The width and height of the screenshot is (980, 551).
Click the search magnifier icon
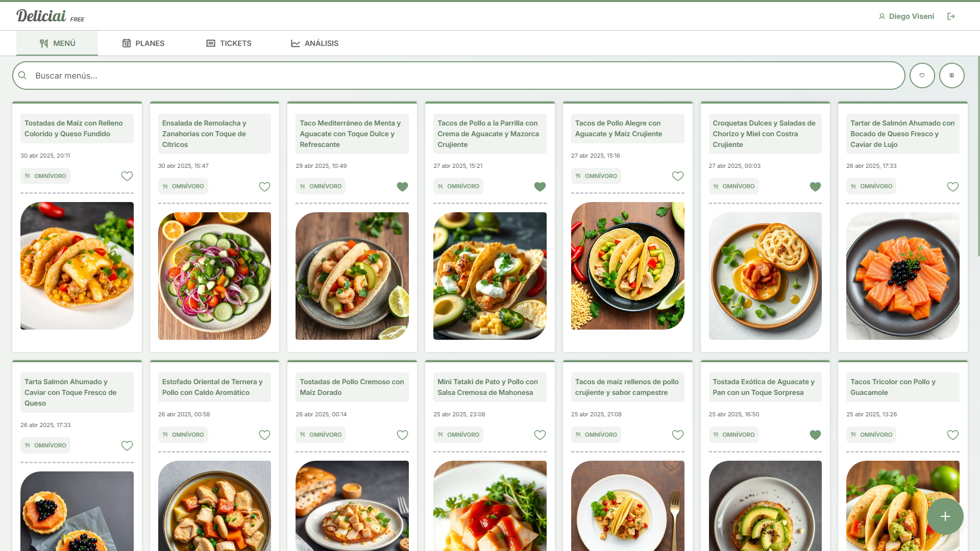point(22,76)
